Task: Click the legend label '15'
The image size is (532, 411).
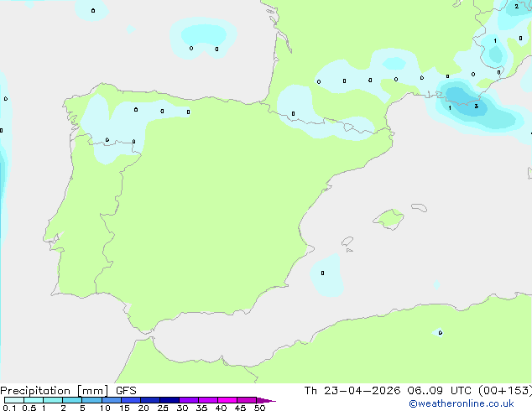Action: click(124, 408)
